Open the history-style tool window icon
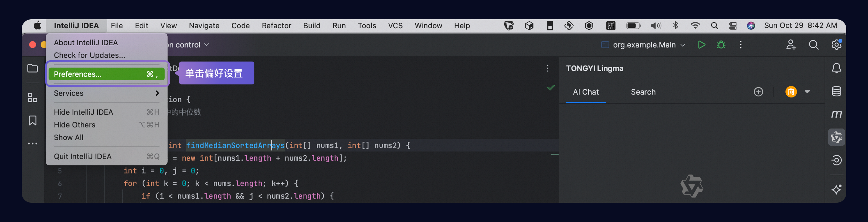This screenshot has height=222, width=868. tap(836, 160)
